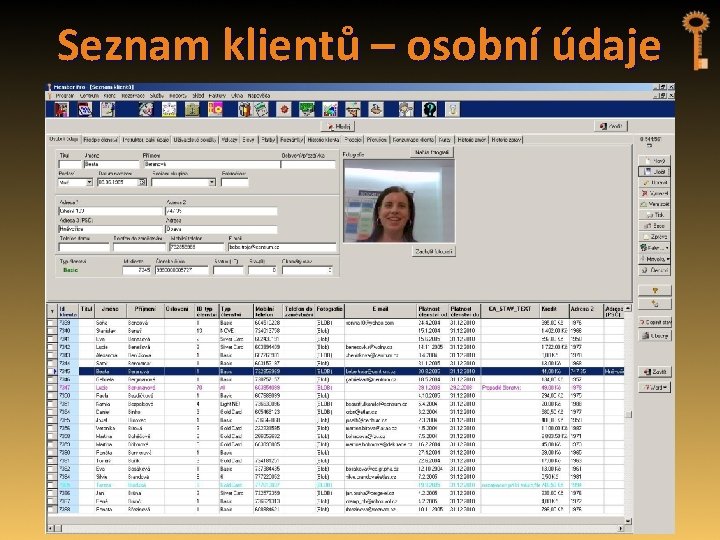
Task: Tick the checkbox for the Pavla row
Action: [51, 396]
